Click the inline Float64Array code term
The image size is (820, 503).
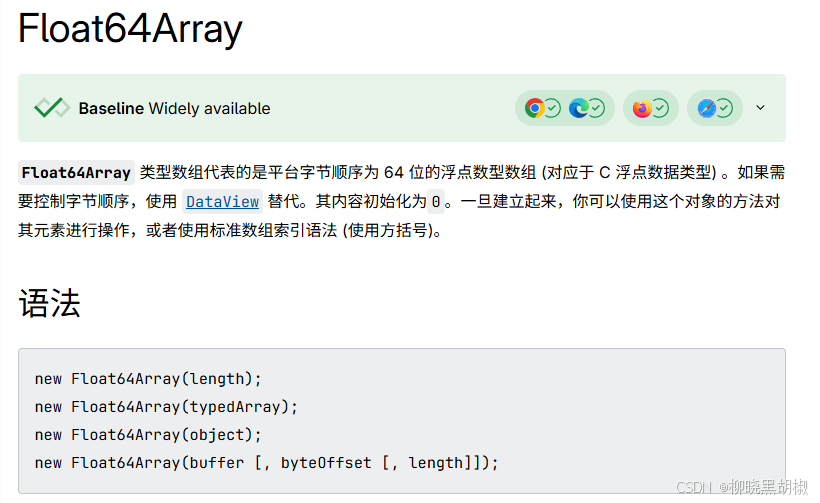point(76,173)
